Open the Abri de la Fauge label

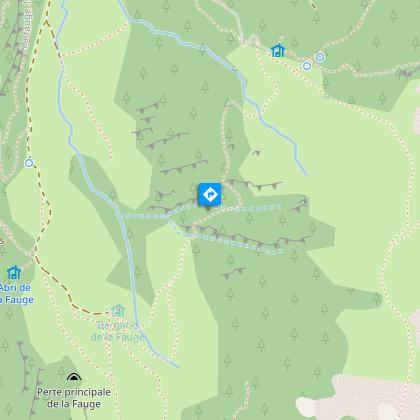point(17,294)
